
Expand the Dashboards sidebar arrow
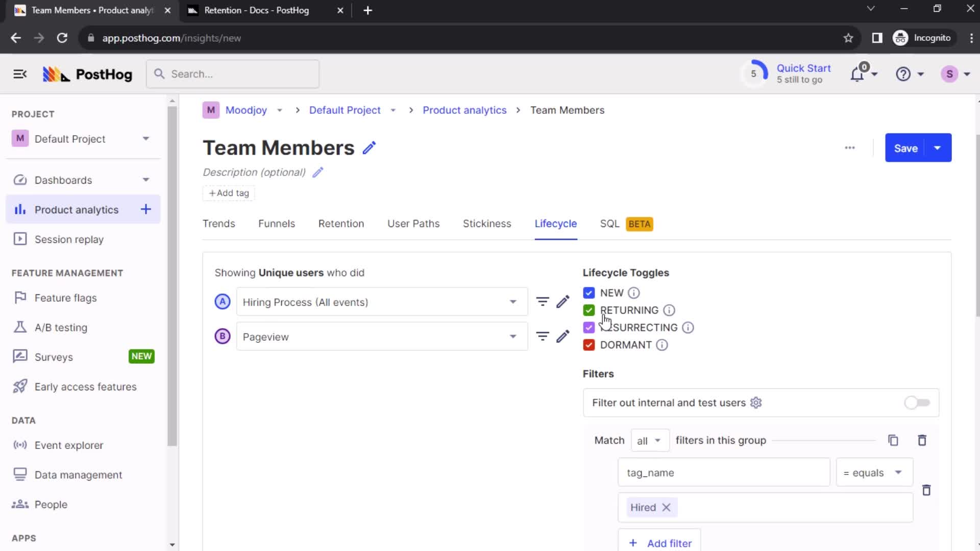(146, 180)
